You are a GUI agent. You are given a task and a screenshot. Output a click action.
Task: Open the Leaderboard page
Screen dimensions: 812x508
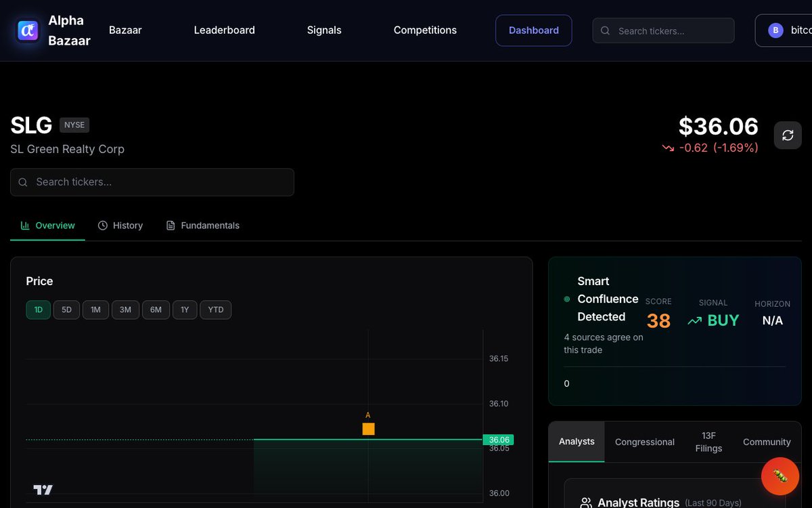pyautogui.click(x=224, y=30)
